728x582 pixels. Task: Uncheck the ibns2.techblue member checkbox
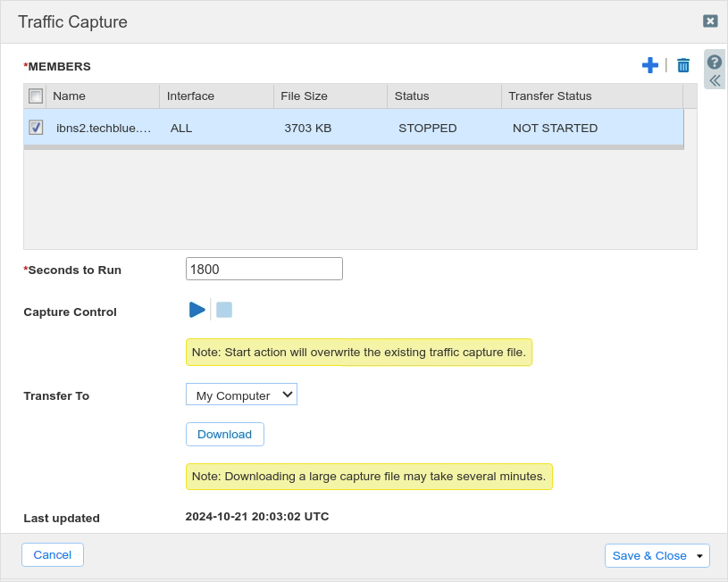[36, 128]
